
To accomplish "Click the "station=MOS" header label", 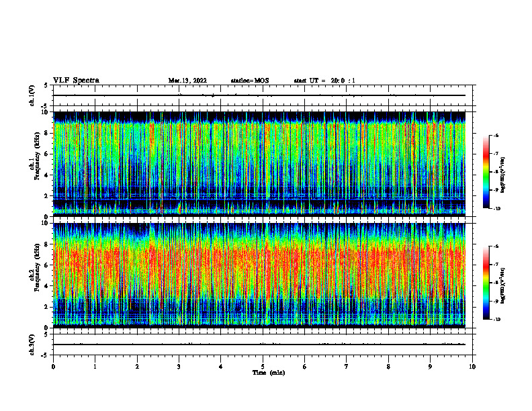I will pyautogui.click(x=250, y=81).
